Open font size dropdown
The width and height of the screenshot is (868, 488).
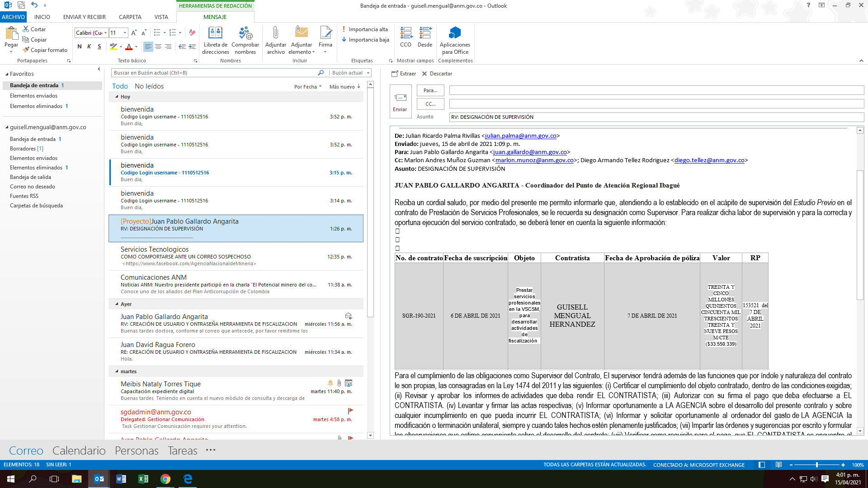(x=125, y=33)
